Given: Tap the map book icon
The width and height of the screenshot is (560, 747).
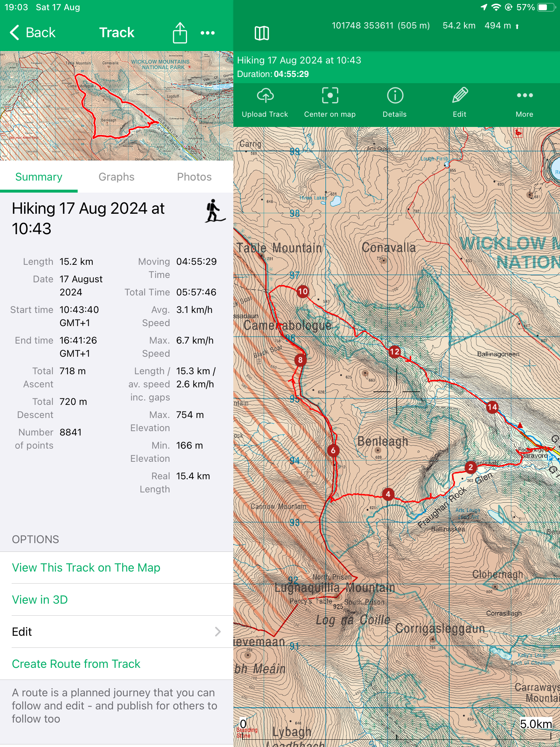Looking at the screenshot, I should [262, 33].
